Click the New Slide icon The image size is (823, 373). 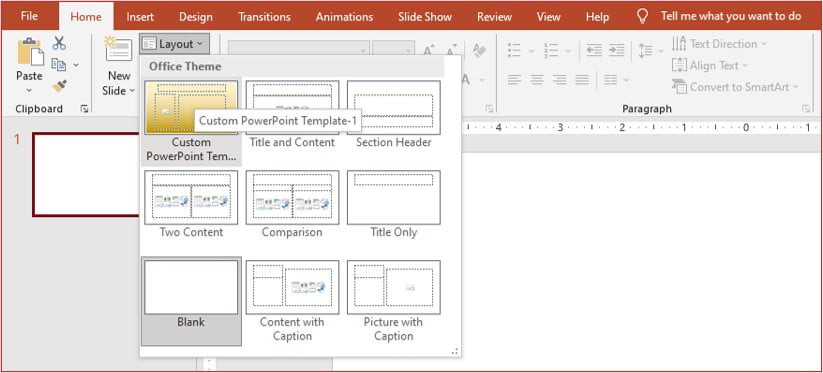point(119,48)
